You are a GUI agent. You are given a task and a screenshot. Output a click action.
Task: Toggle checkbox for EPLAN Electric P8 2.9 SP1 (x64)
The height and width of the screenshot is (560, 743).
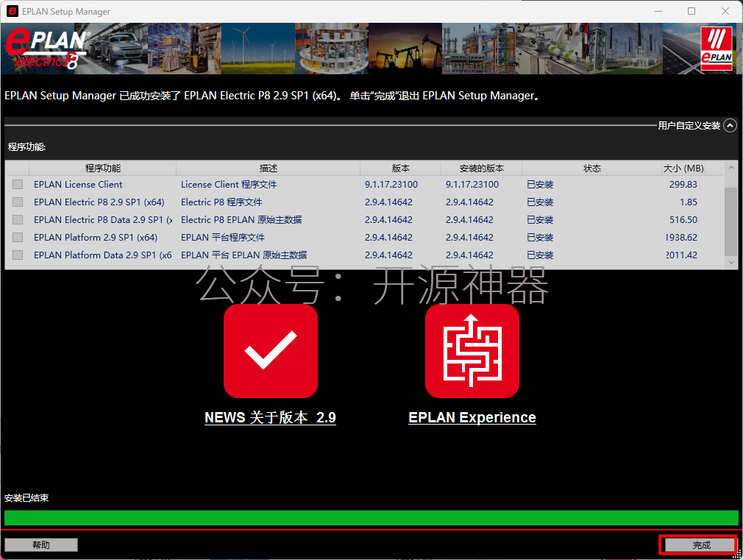tap(18, 202)
